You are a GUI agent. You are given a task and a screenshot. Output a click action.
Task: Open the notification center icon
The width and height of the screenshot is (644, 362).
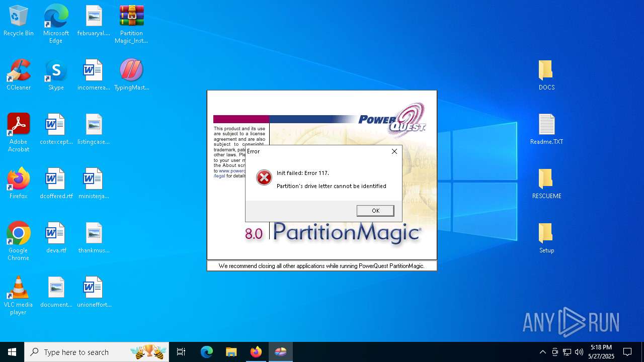(627, 352)
